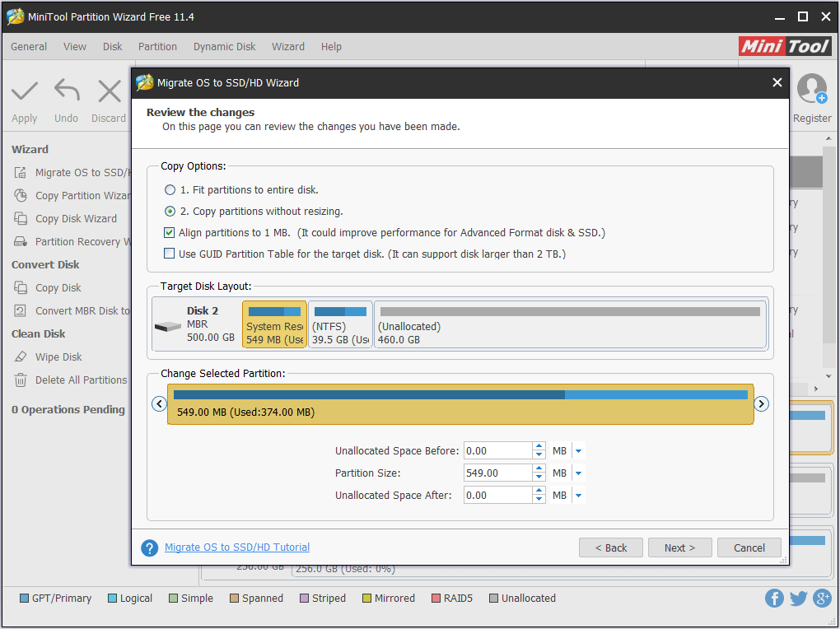Expand Unallocated Space Before unit dropdown
Screen dimensions: 840x629
(x=579, y=451)
